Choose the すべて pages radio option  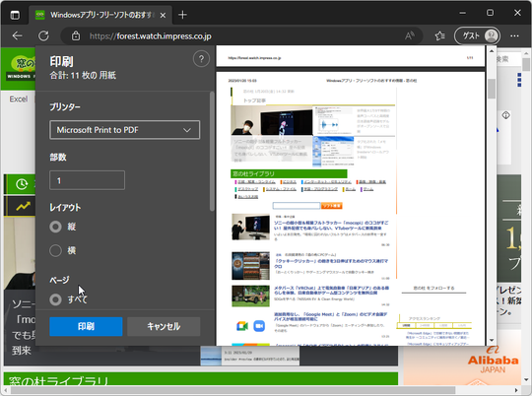tap(55, 299)
